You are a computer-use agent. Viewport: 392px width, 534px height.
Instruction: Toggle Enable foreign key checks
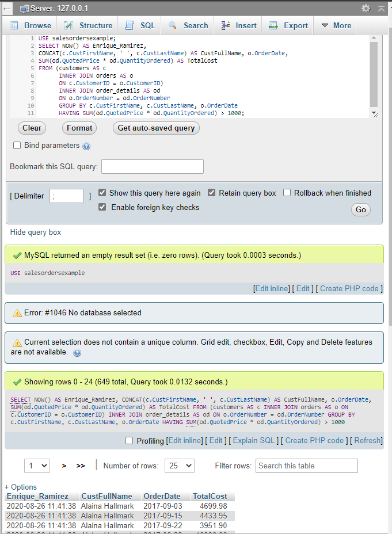tap(102, 207)
